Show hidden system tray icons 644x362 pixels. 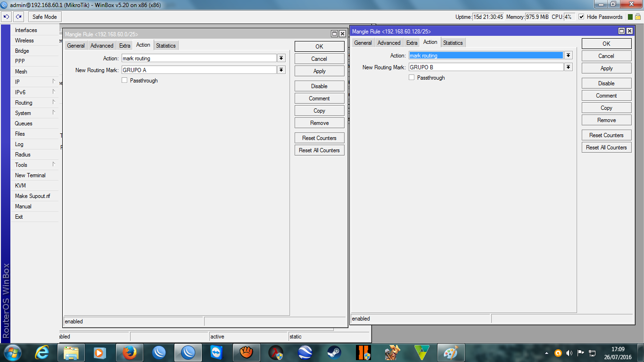pos(547,353)
